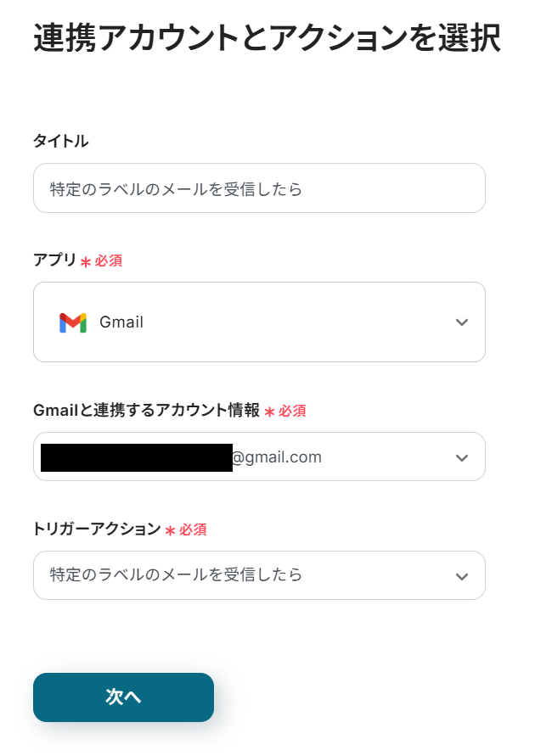Click the @gmail.com account text

pyautogui.click(x=277, y=457)
